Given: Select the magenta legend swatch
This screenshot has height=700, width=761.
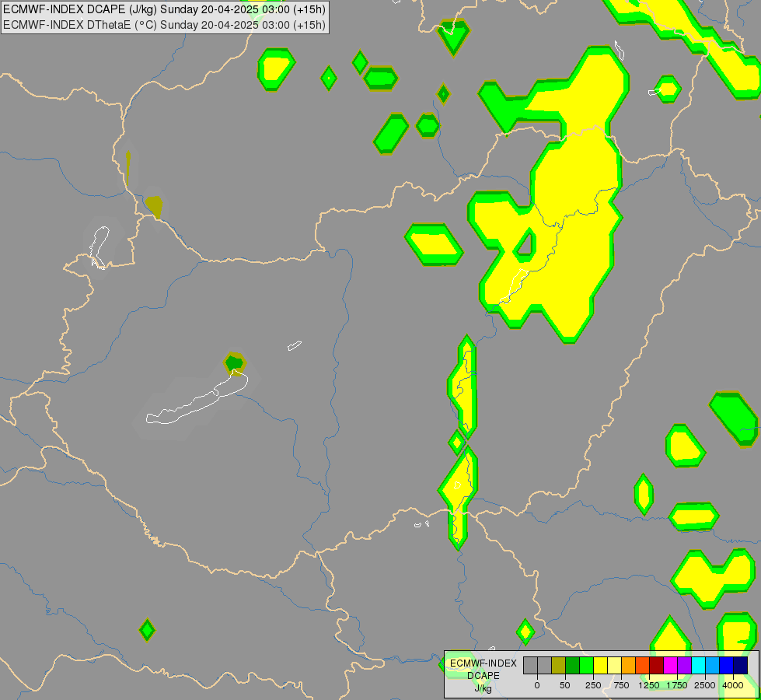Looking at the screenshot, I should [x=671, y=666].
